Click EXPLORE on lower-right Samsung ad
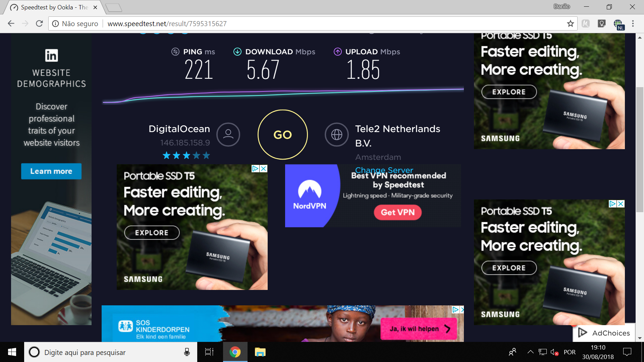The image size is (644, 362). coord(509,268)
